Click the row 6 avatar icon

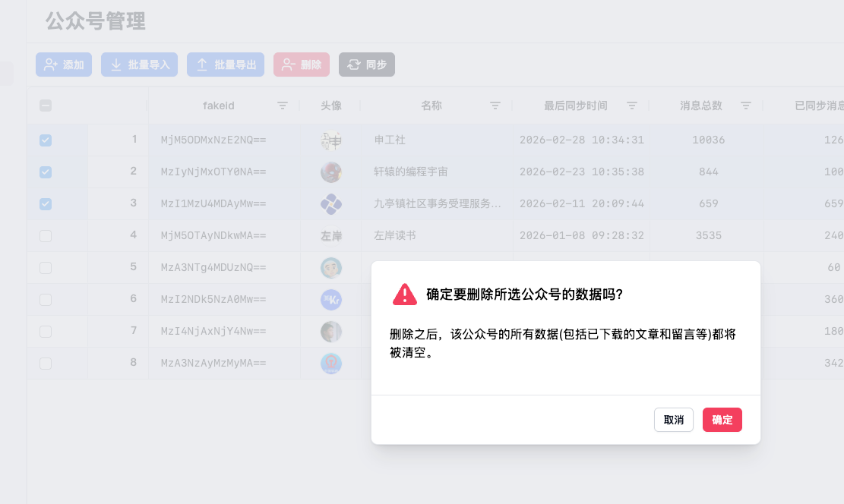coord(331,300)
